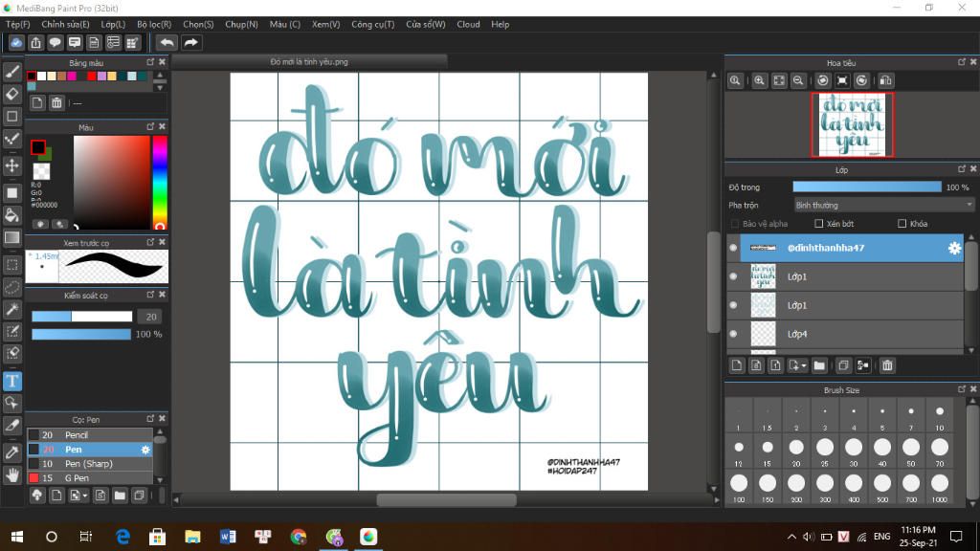Click the Độ trong opacity slider
Viewport: 980px width, 551px height.
pyautogui.click(x=867, y=187)
